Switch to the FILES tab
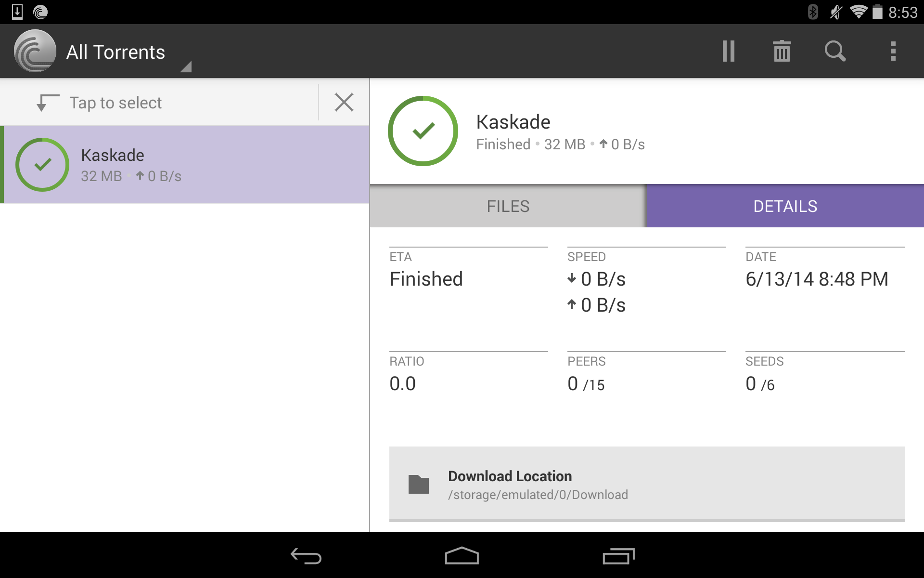This screenshot has height=578, width=924. coord(508,206)
